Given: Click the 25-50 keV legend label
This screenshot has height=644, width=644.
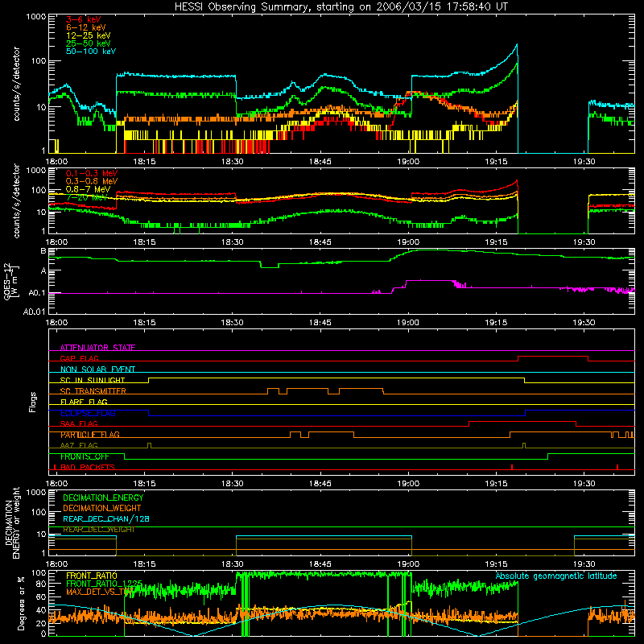Looking at the screenshot, I should tap(89, 43).
